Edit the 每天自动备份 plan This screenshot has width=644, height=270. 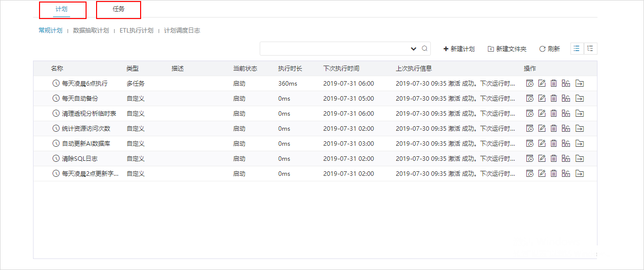(x=541, y=99)
